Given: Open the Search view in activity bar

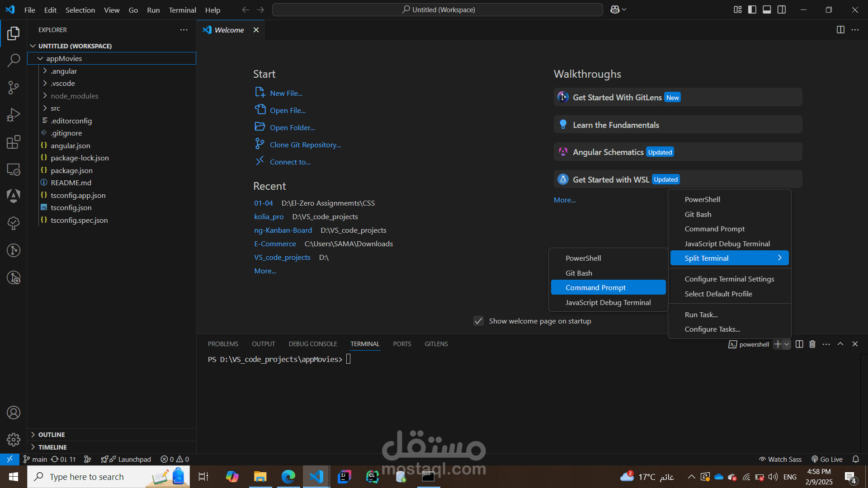Looking at the screenshot, I should (14, 60).
